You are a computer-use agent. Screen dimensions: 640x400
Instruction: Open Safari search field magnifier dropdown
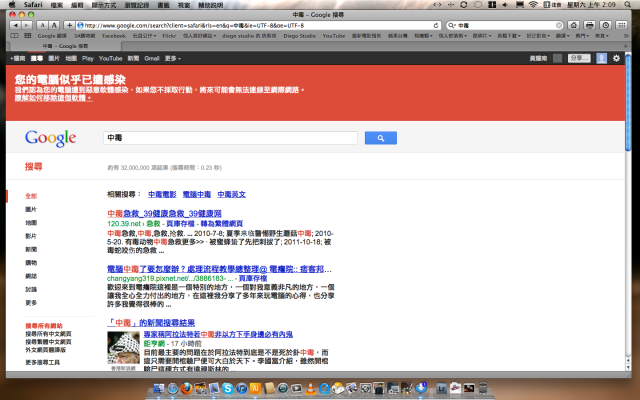click(x=452, y=25)
